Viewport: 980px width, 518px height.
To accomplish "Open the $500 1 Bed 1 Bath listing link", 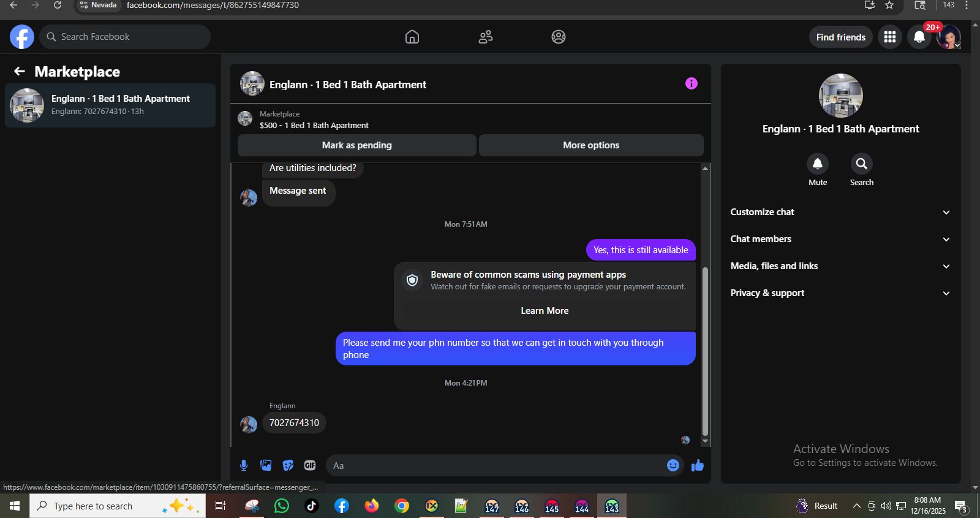I will [x=314, y=125].
